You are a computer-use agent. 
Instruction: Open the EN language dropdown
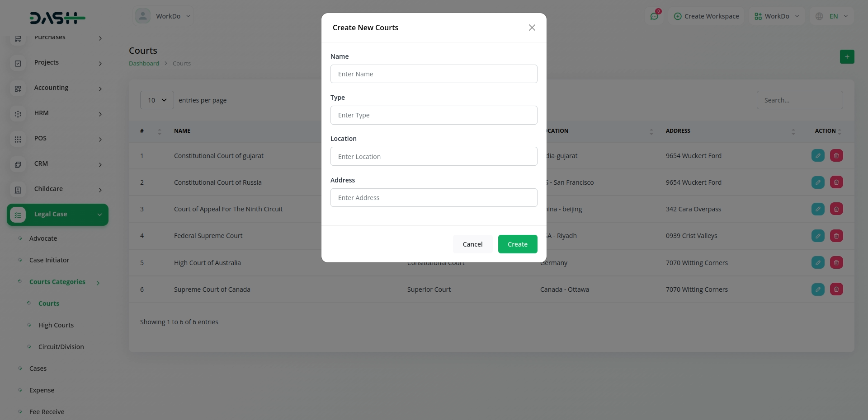click(832, 16)
